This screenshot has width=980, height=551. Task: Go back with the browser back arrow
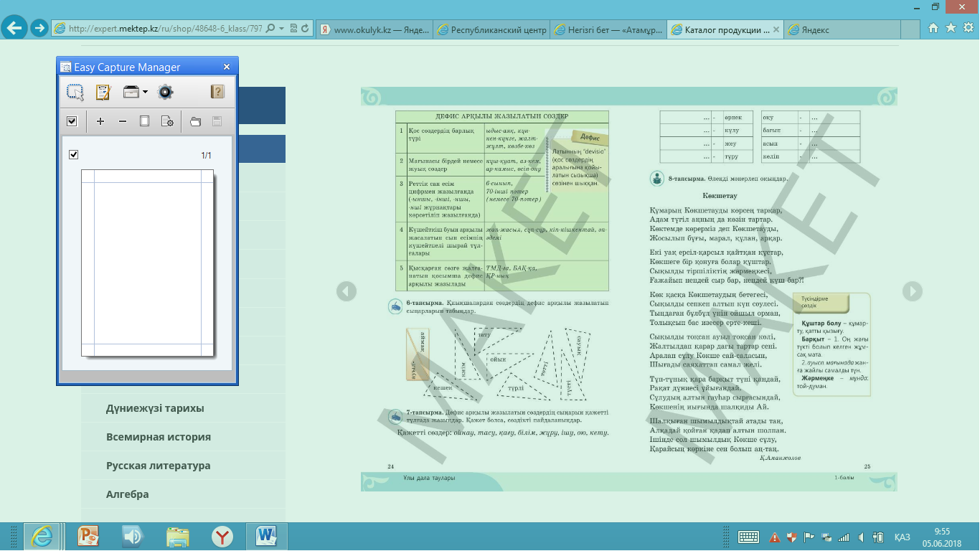[15, 28]
